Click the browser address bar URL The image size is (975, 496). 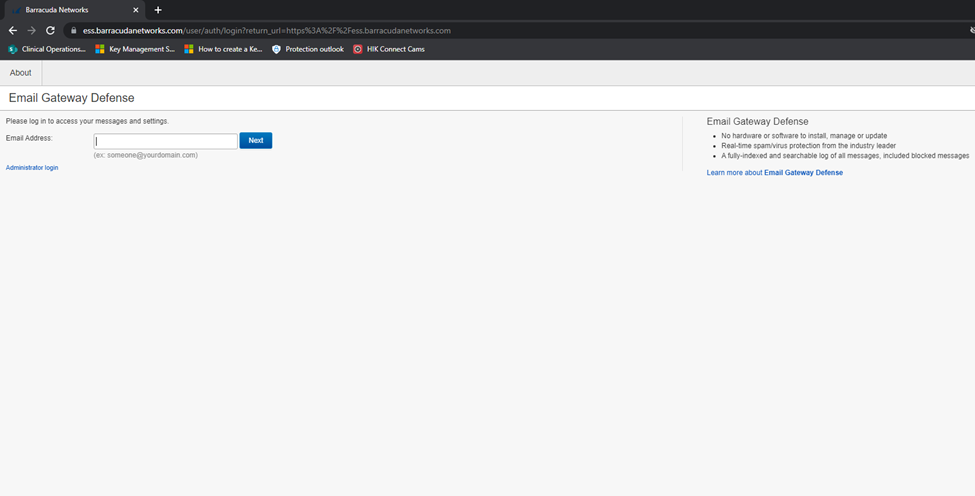pos(267,30)
